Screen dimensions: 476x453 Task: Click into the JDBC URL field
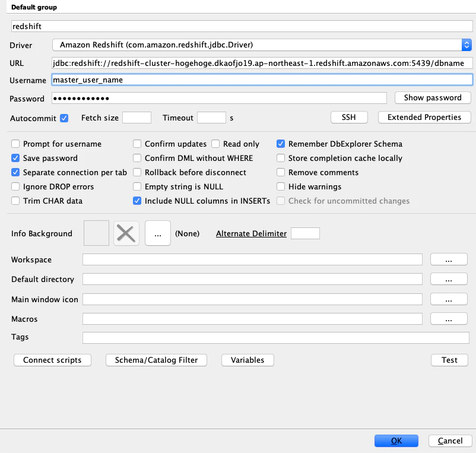click(262, 63)
